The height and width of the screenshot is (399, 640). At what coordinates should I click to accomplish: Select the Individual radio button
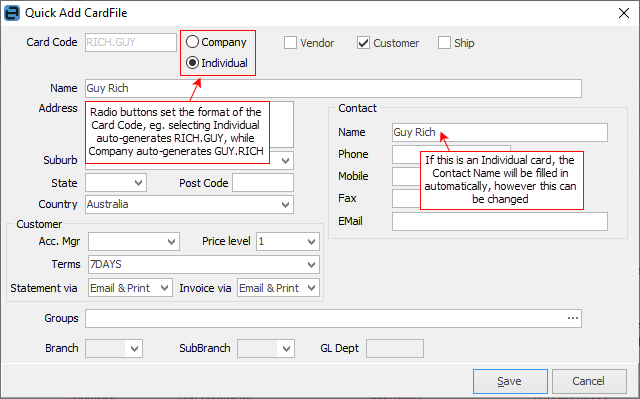tap(192, 63)
